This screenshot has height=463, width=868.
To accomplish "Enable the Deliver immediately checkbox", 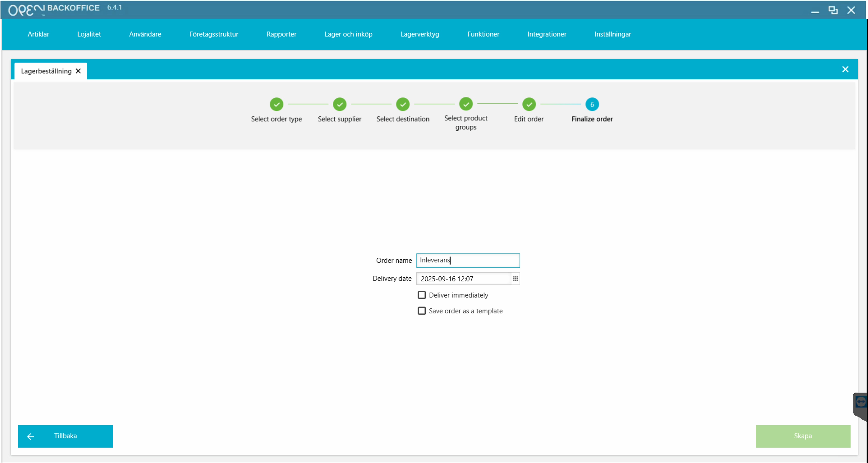I will coord(421,295).
